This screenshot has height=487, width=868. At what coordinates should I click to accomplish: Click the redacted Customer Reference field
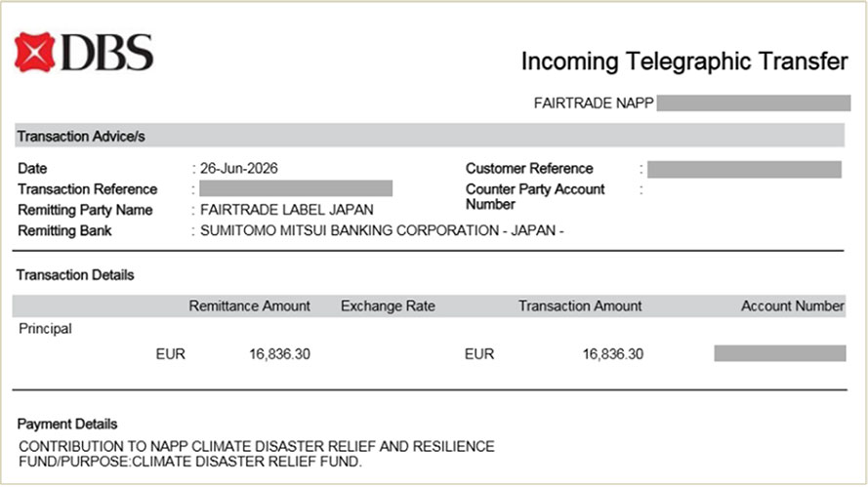click(745, 170)
